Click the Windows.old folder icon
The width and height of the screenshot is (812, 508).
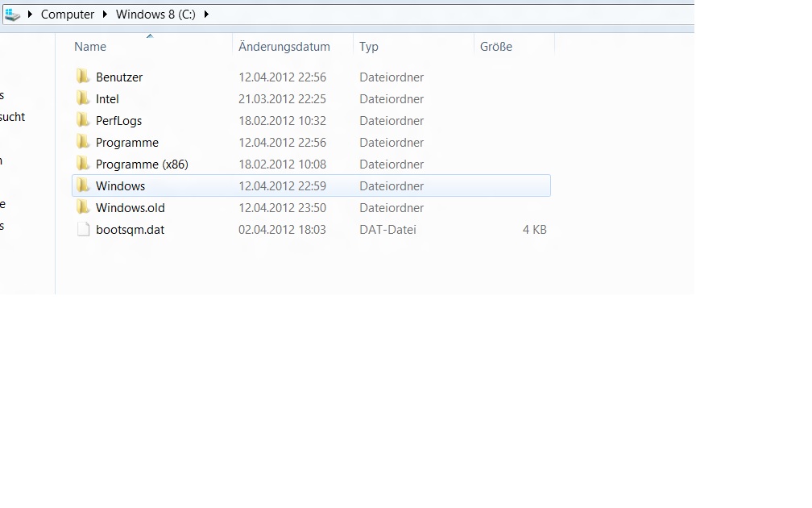pos(83,207)
